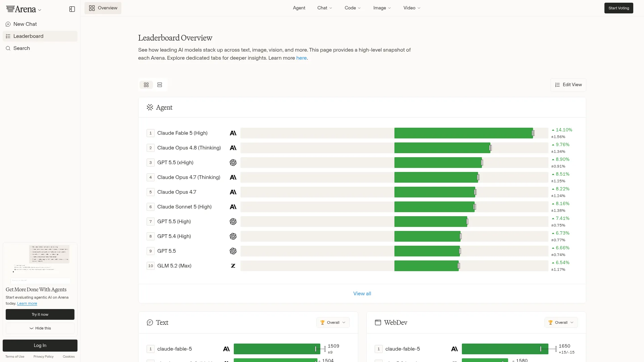This screenshot has height=362, width=644.
Task: Click the agents promo thumbnail image
Action: (x=40, y=264)
